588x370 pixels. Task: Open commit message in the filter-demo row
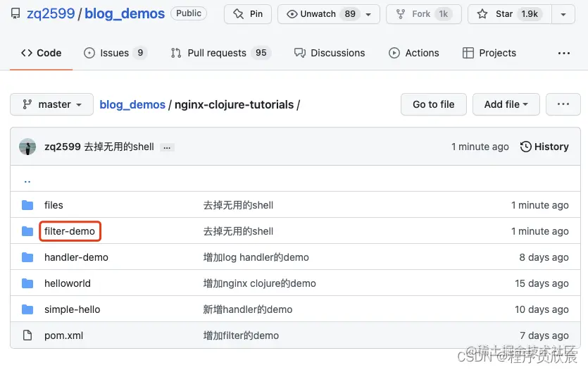coord(238,231)
